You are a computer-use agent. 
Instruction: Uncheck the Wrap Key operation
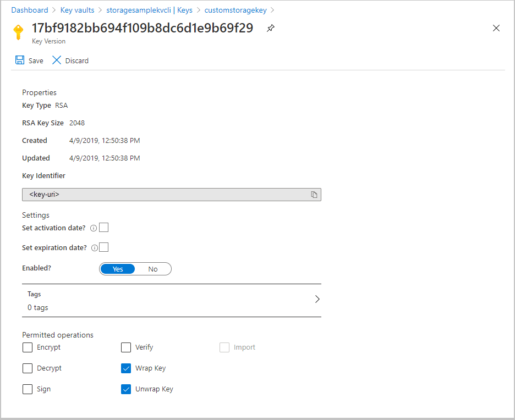(x=125, y=368)
